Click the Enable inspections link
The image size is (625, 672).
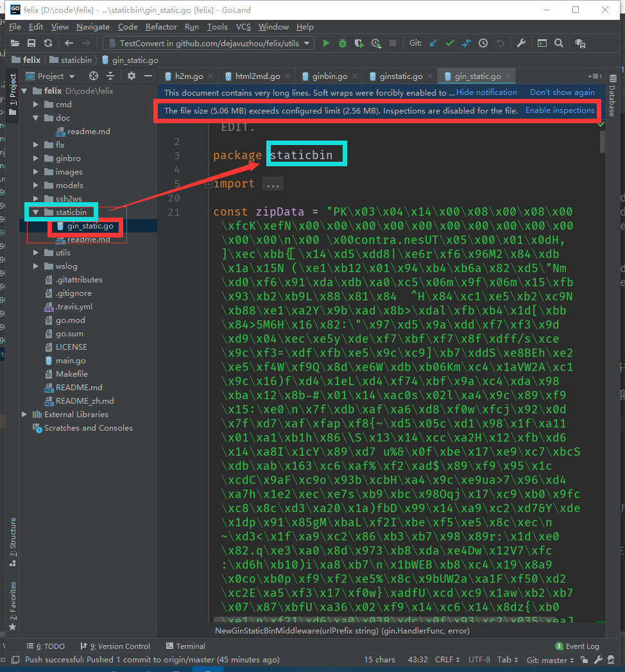coord(560,110)
